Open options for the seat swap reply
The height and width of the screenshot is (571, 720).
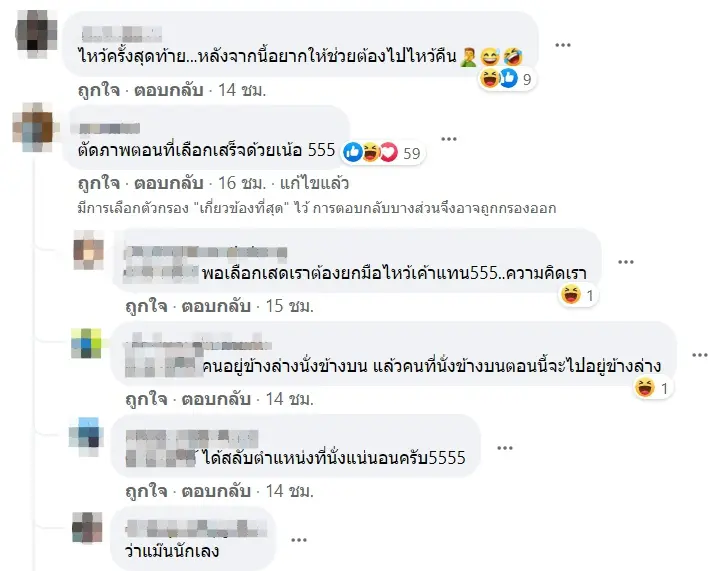tap(505, 448)
